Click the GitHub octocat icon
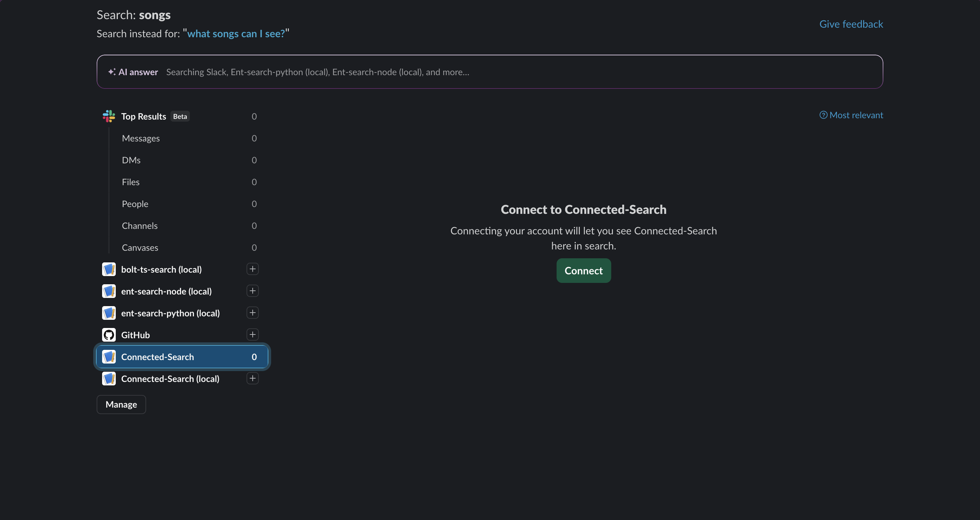 109,335
